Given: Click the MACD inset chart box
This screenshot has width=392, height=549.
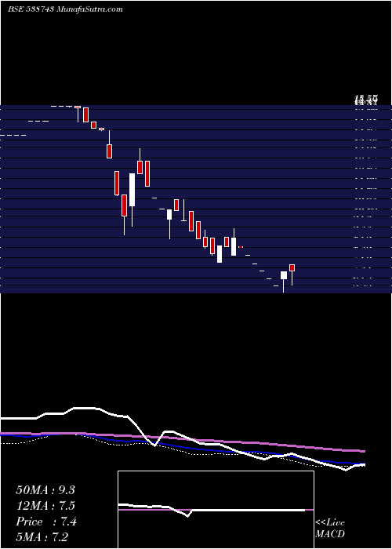Looking at the screenshot, I should coord(216,510).
